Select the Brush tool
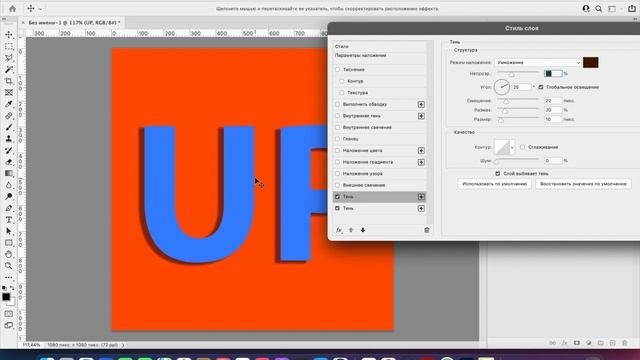 (x=9, y=127)
